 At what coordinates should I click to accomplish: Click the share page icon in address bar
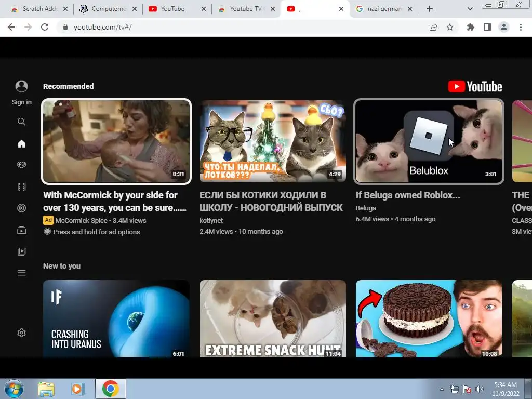[x=433, y=27]
